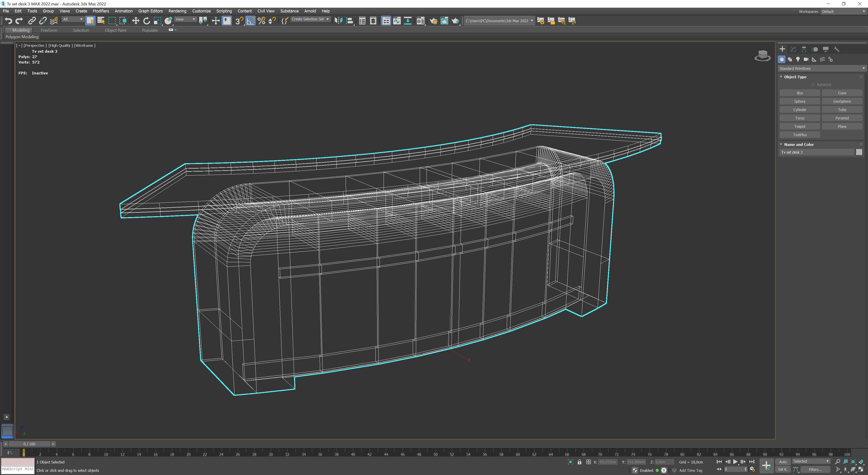Toggle the selection lock padlock
Image resolution: width=868 pixels, height=475 pixels.
click(x=579, y=462)
